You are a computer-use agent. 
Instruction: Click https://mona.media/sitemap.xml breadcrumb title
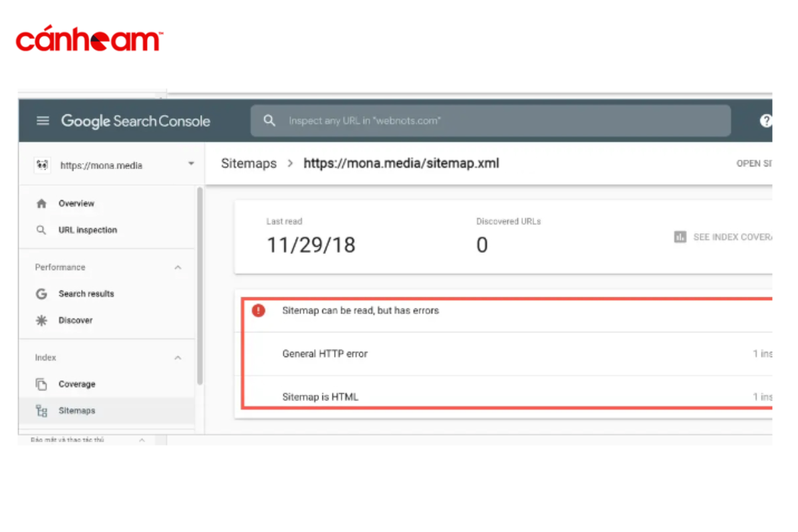point(402,163)
